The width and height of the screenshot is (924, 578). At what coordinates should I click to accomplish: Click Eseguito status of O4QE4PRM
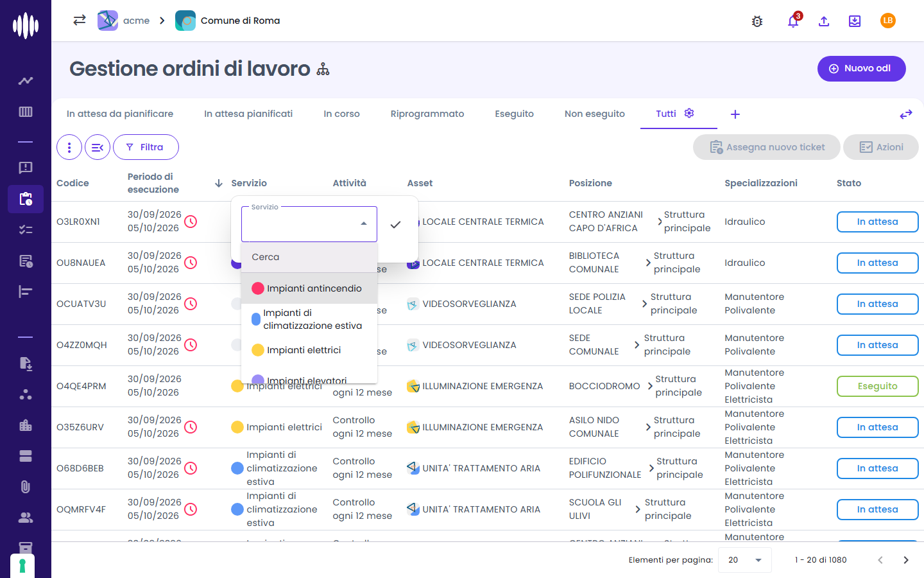[878, 386]
